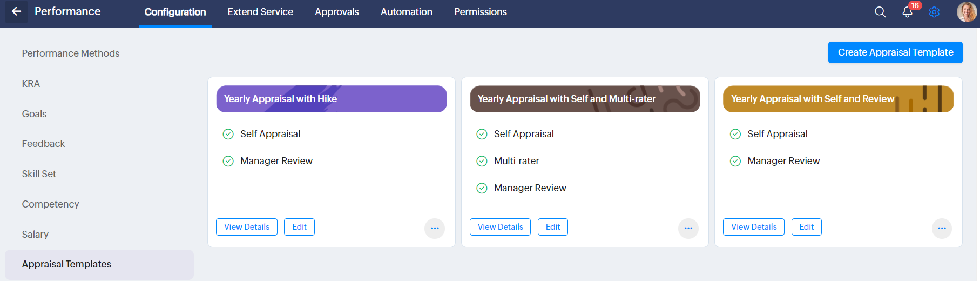Open more options for Self and Review template
Screen dimensions: 980x281
(942, 228)
